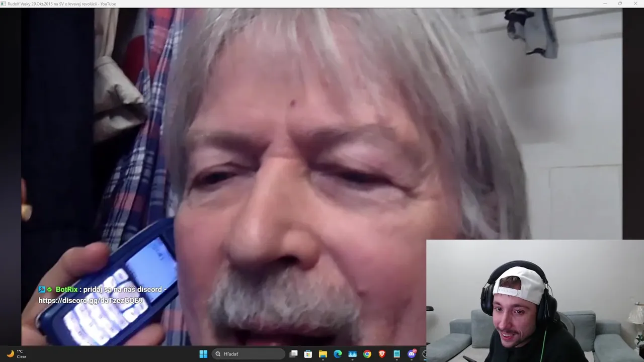The image size is (644, 362).
Task: Open Discord from the taskbar
Action: (x=412, y=354)
